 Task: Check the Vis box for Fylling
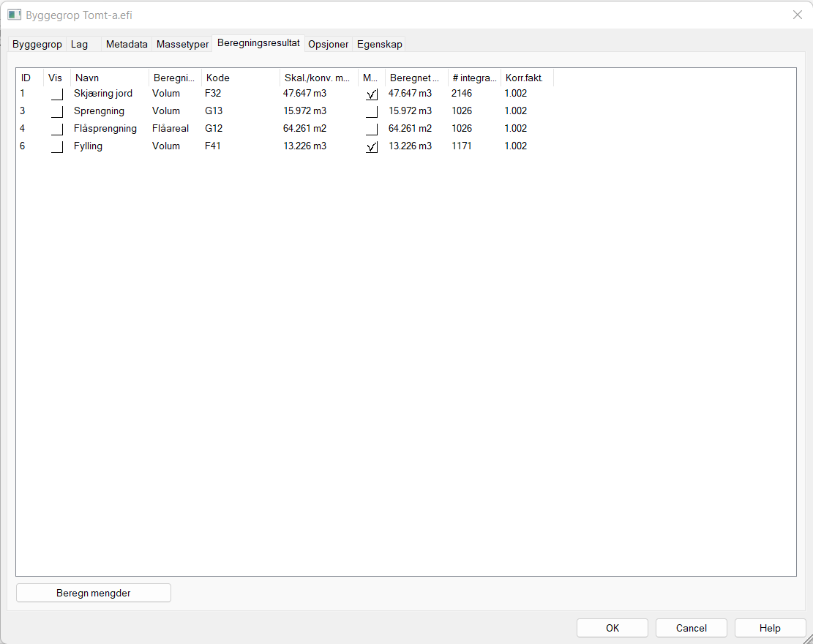57,146
